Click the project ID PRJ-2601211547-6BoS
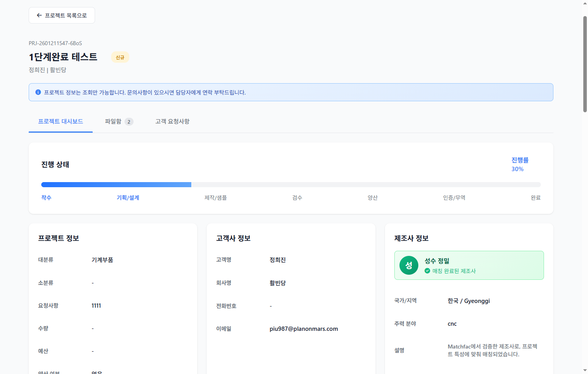Image resolution: width=588 pixels, height=374 pixels. (55, 43)
